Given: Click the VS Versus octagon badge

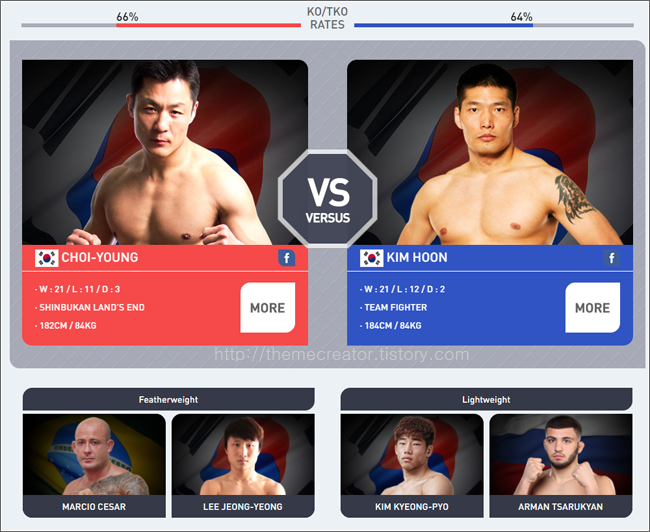Looking at the screenshot, I should point(327,199).
